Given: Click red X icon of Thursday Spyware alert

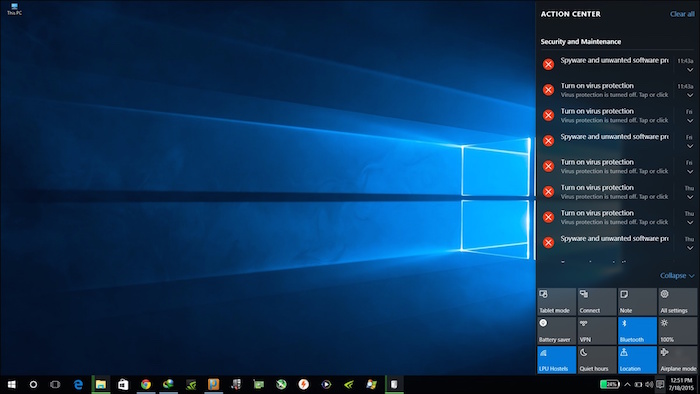Looking at the screenshot, I should point(548,242).
